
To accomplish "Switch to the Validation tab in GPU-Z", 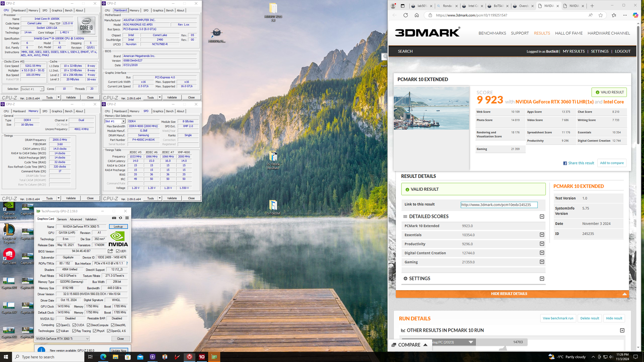I will pos(91,219).
